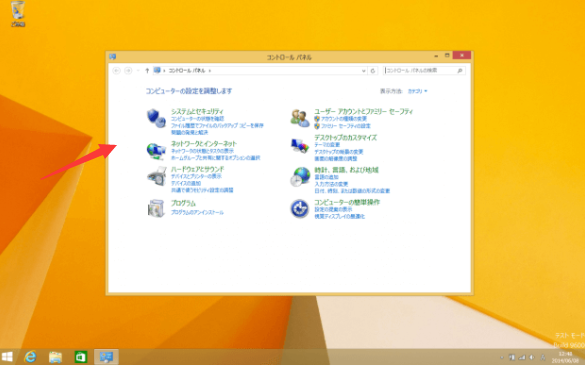Open the プログラム category link
This screenshot has height=366, width=585.
pos(183,203)
